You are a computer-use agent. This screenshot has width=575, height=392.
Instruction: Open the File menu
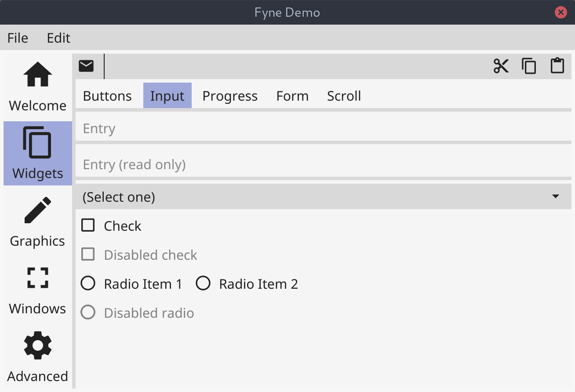pos(18,38)
